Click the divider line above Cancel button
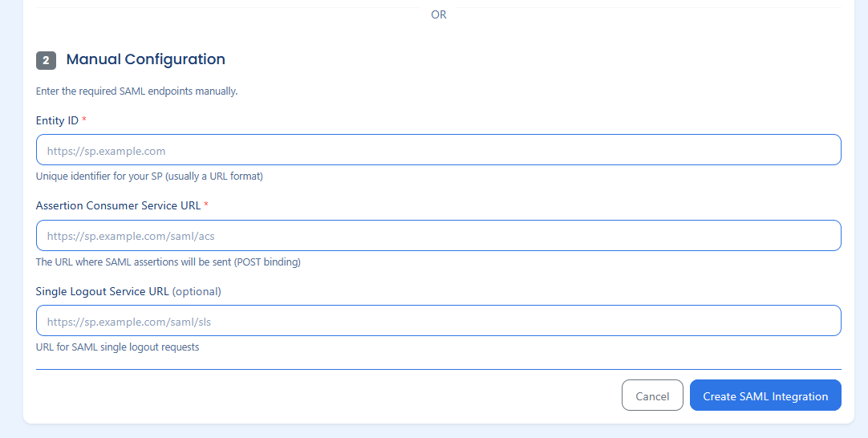868x438 pixels. pyautogui.click(x=439, y=369)
